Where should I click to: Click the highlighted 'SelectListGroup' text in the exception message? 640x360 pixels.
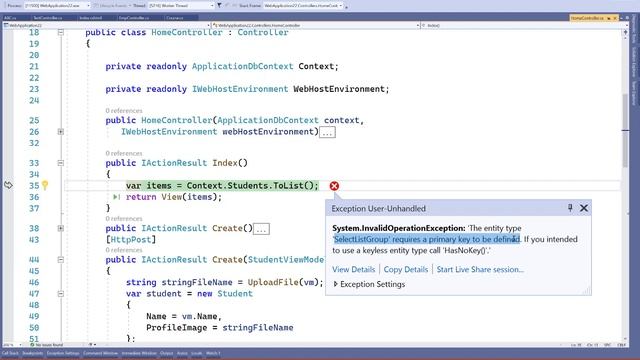(362, 240)
